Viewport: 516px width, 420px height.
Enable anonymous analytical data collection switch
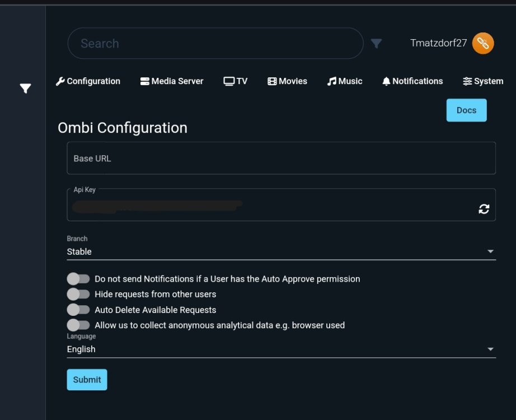point(78,325)
